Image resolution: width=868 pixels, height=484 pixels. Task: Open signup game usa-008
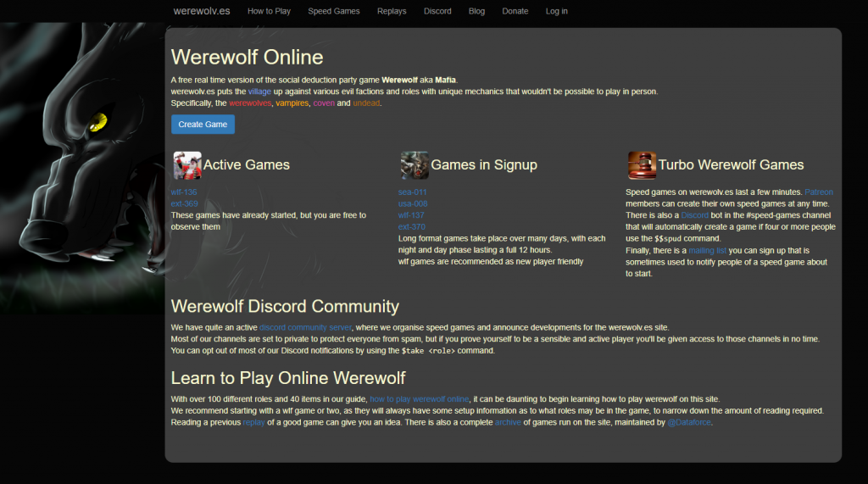coord(413,203)
